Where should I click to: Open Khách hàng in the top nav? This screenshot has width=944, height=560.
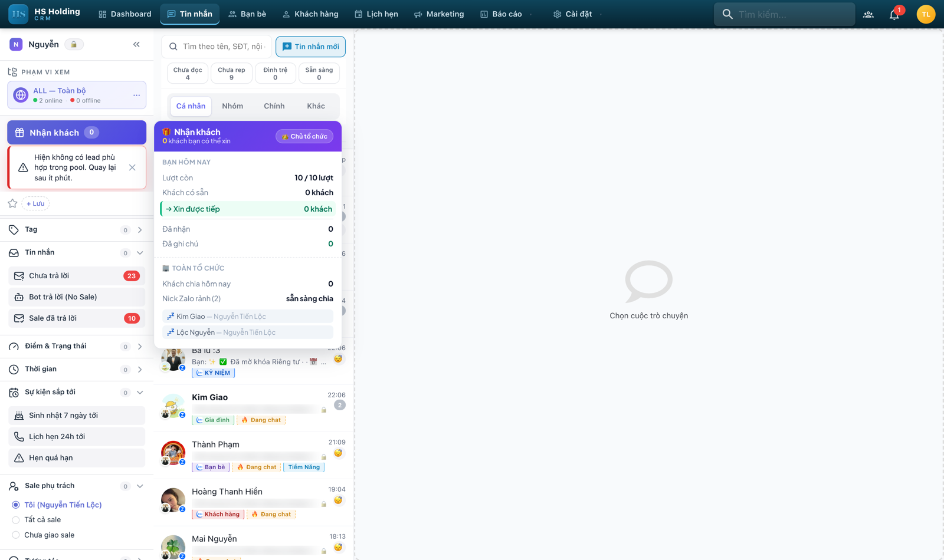pos(310,14)
